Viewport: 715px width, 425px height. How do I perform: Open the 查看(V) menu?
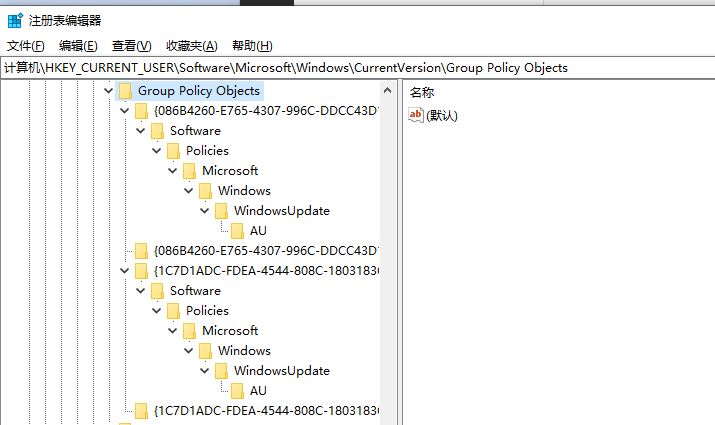point(131,46)
